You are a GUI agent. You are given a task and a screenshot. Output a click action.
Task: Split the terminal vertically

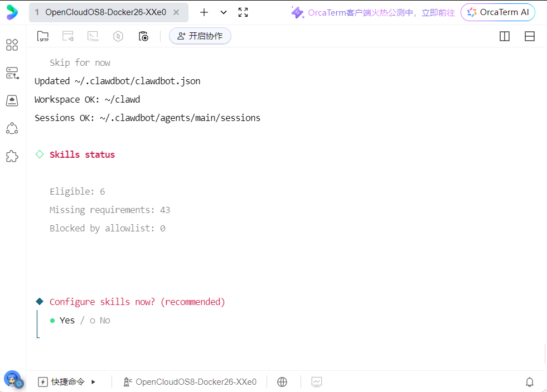click(505, 36)
